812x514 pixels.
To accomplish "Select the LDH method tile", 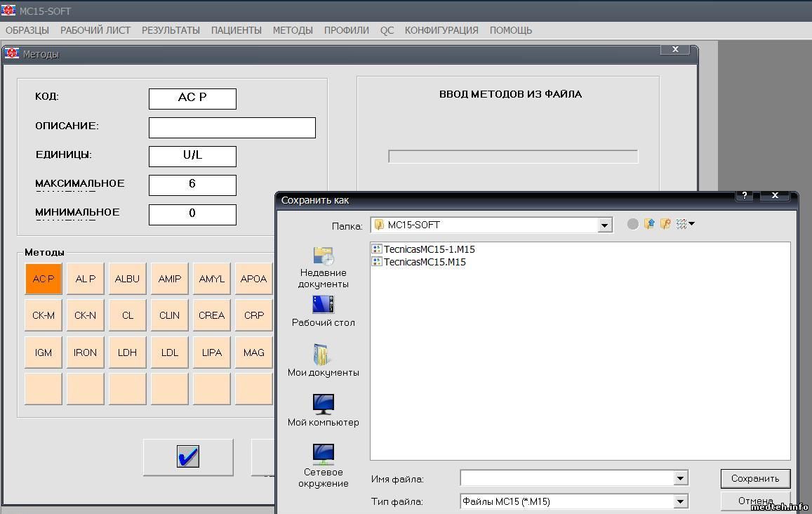I will pos(127,352).
